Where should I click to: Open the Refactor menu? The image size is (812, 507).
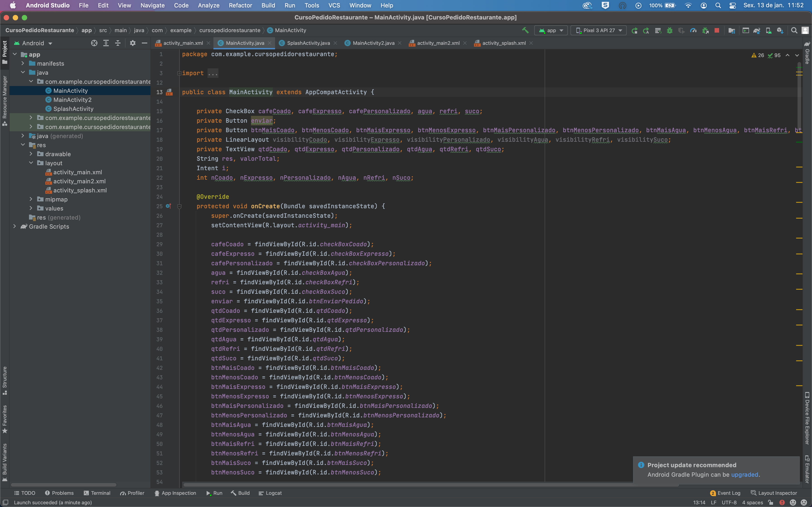240,5
